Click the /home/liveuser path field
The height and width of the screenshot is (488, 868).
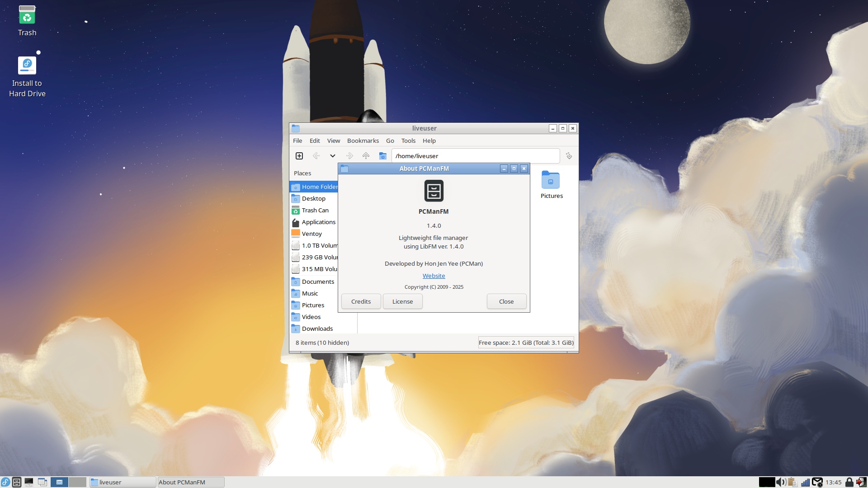tap(475, 156)
